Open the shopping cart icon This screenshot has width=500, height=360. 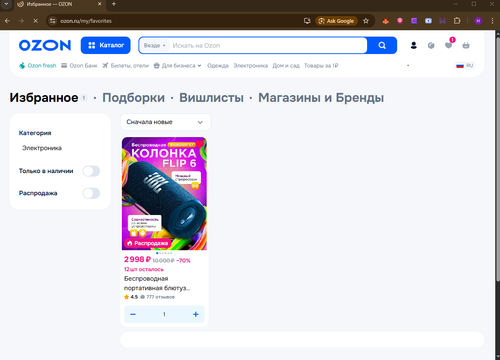pyautogui.click(x=466, y=45)
